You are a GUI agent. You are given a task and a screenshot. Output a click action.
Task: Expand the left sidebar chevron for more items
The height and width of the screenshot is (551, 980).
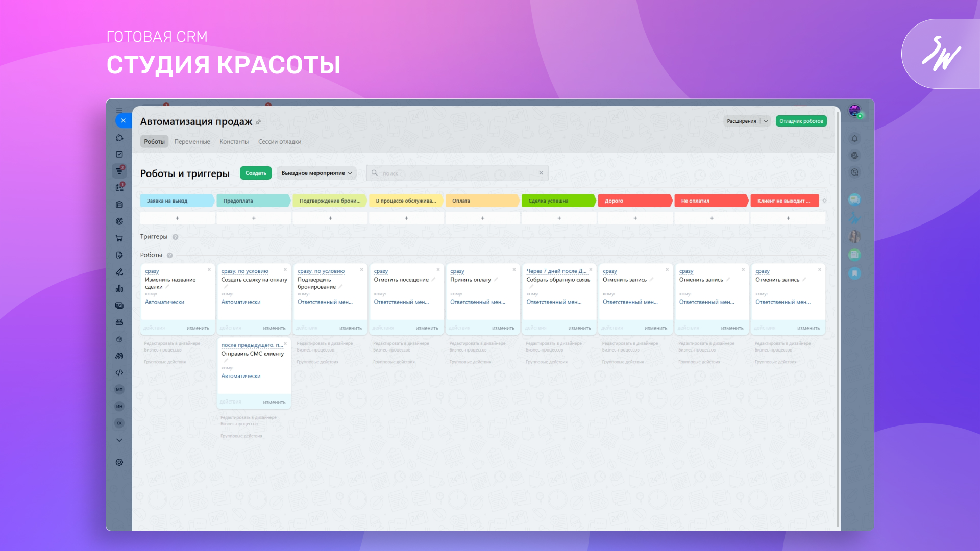coord(119,440)
